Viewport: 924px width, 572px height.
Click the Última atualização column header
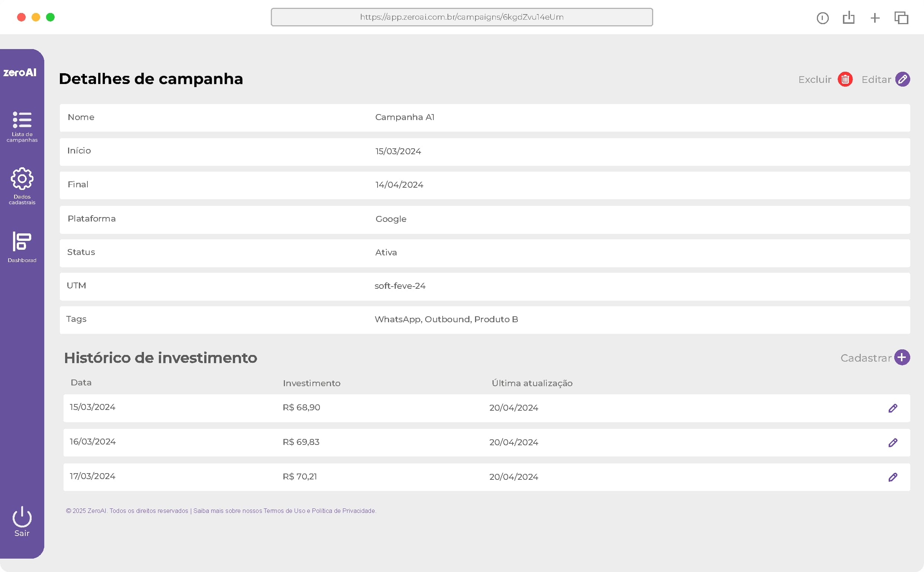532,383
